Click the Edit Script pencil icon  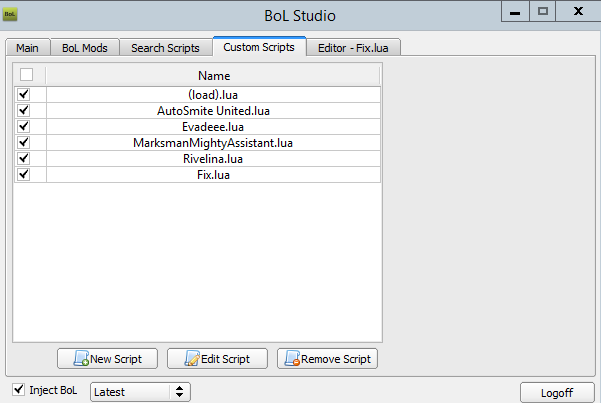[192, 358]
